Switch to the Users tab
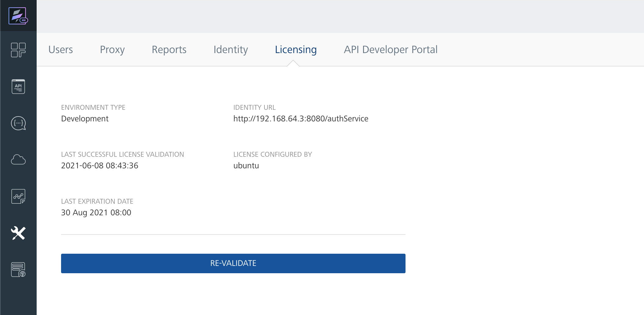This screenshot has height=315, width=644. pyautogui.click(x=60, y=49)
